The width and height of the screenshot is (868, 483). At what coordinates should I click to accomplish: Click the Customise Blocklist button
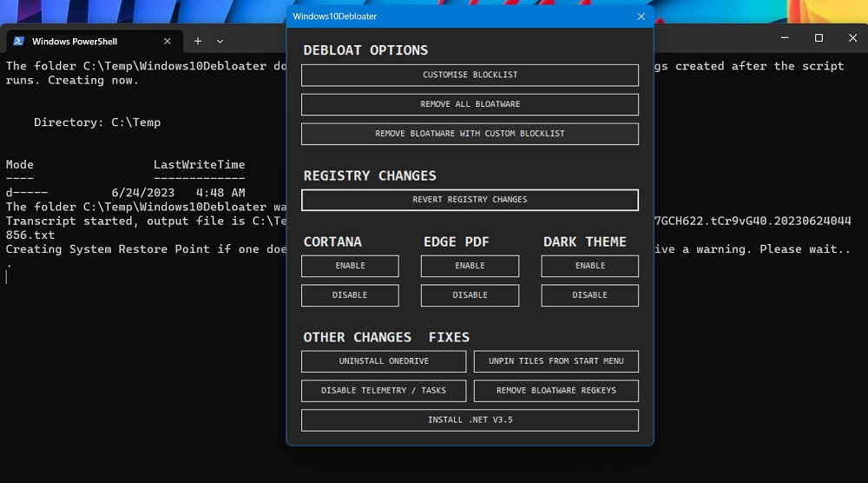(470, 75)
